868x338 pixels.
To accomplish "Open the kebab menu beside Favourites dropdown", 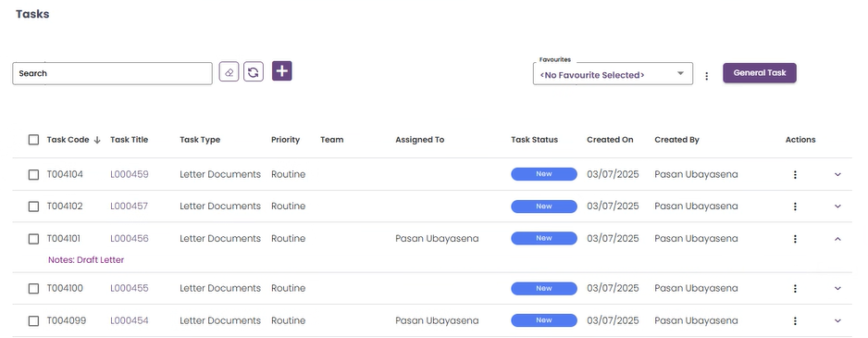I will pyautogui.click(x=706, y=76).
